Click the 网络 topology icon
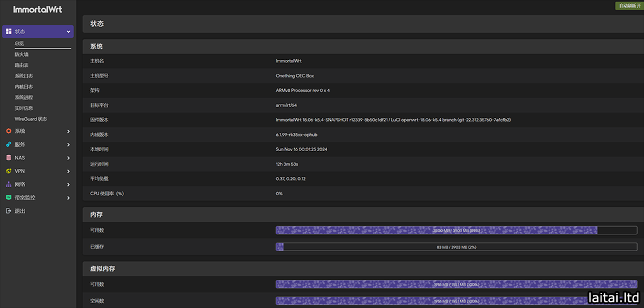 click(x=9, y=184)
